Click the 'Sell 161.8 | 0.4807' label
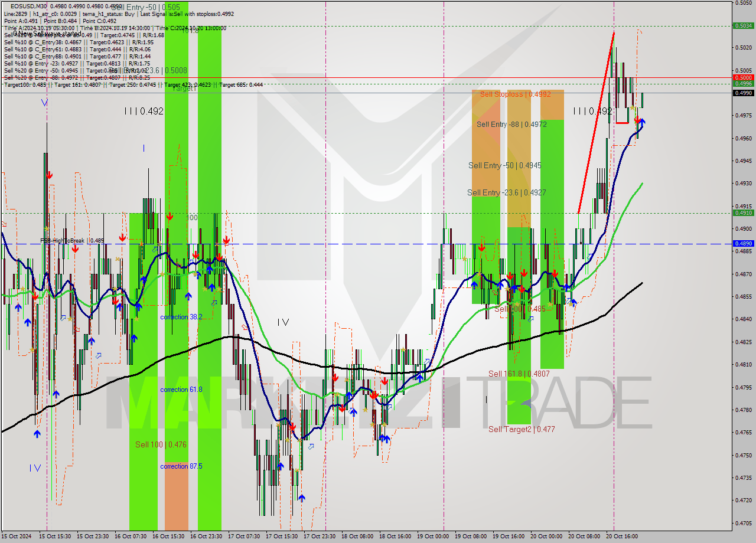Screen dimensions: 756x543 click(519, 374)
